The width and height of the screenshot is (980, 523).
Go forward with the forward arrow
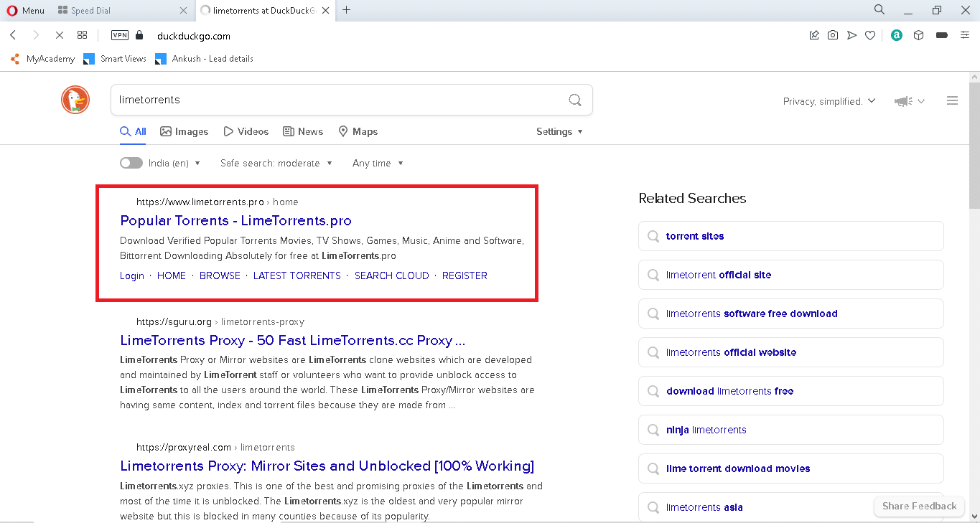tap(36, 35)
